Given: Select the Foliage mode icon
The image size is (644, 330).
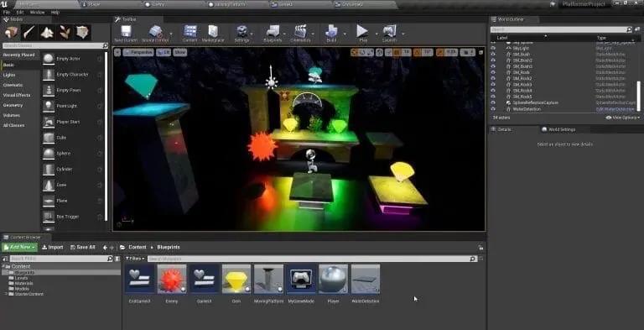Looking at the screenshot, I should pyautogui.click(x=65, y=32).
